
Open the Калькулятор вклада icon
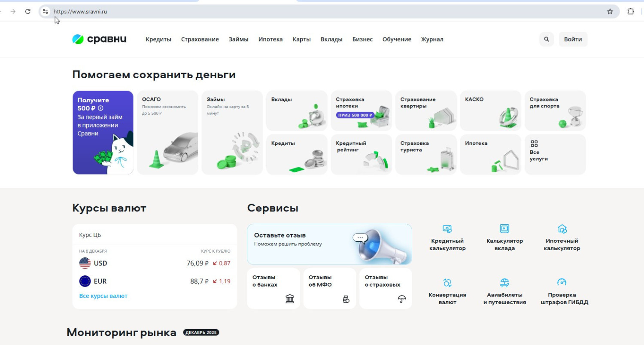coord(504,229)
